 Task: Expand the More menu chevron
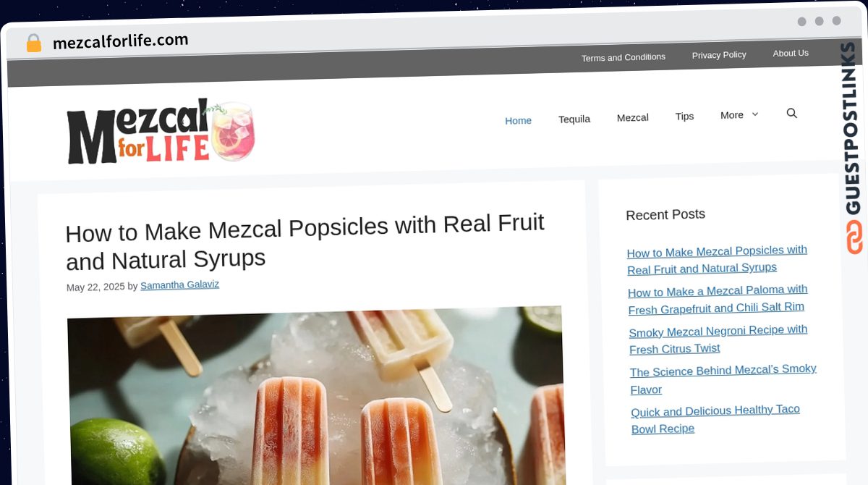click(x=754, y=114)
